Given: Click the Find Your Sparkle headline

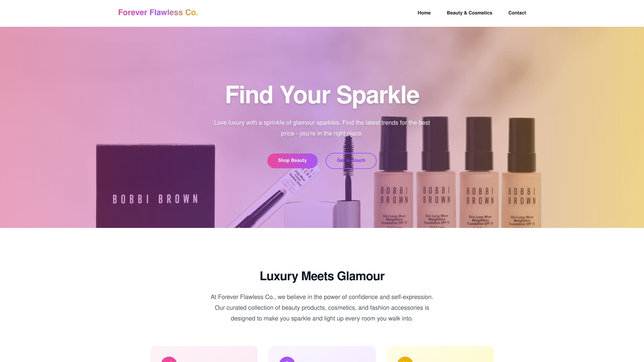Looking at the screenshot, I should point(322,95).
